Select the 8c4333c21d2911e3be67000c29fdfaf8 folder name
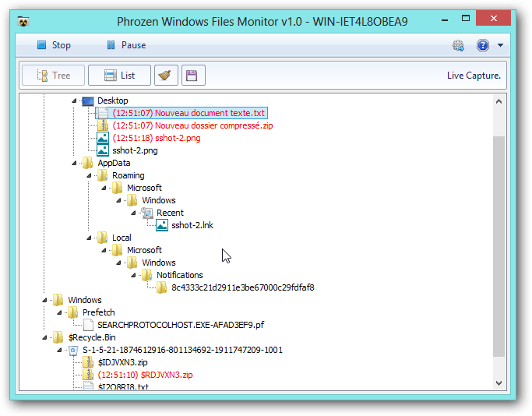Image resolution: width=532 pixels, height=416 pixels. click(243, 287)
